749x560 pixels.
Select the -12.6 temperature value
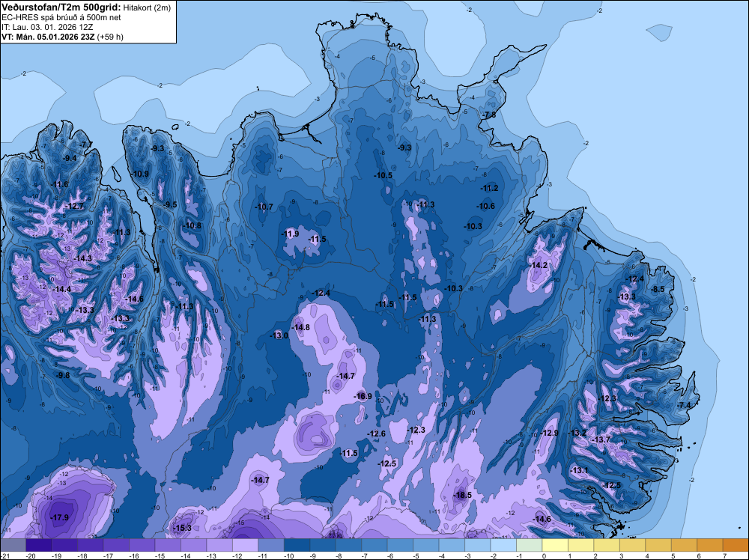click(x=377, y=433)
